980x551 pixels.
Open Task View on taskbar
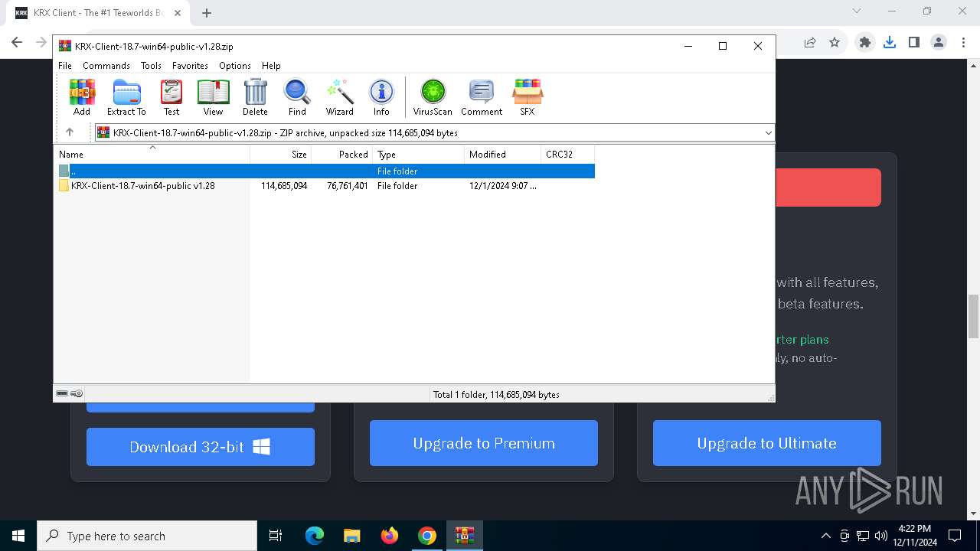(x=276, y=536)
